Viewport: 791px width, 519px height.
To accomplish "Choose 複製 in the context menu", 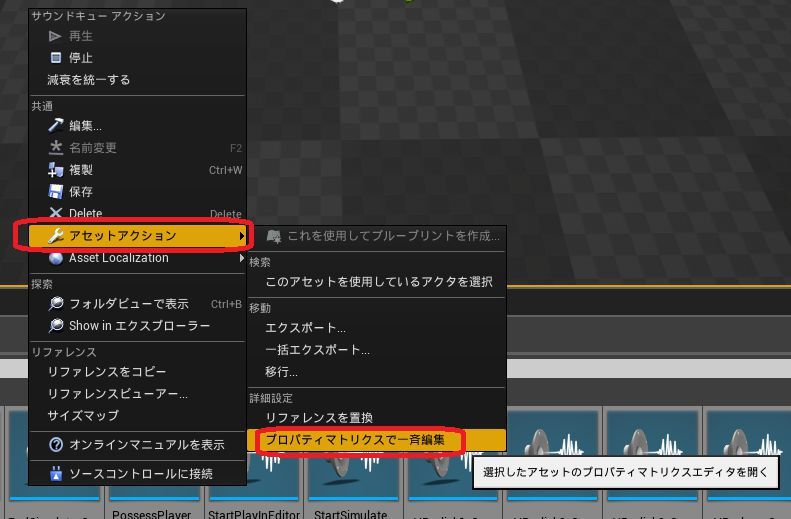I will 137,169.
